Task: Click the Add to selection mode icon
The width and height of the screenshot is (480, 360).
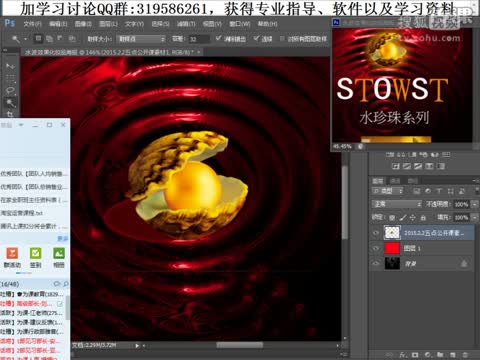Action: tap(49, 39)
